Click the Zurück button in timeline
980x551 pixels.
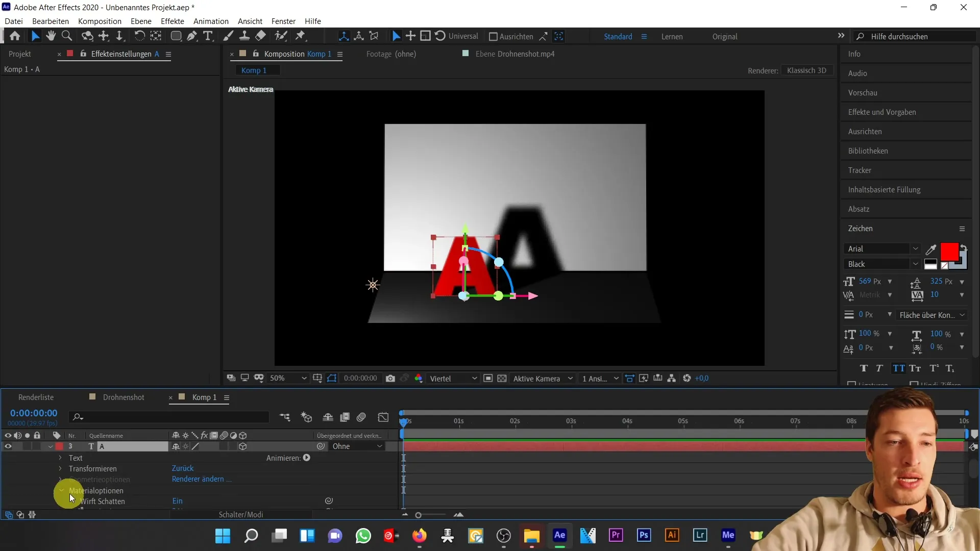[183, 468]
